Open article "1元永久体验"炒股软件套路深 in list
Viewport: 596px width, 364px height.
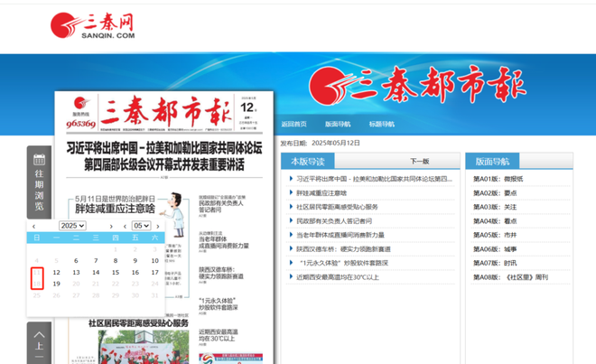tap(343, 263)
